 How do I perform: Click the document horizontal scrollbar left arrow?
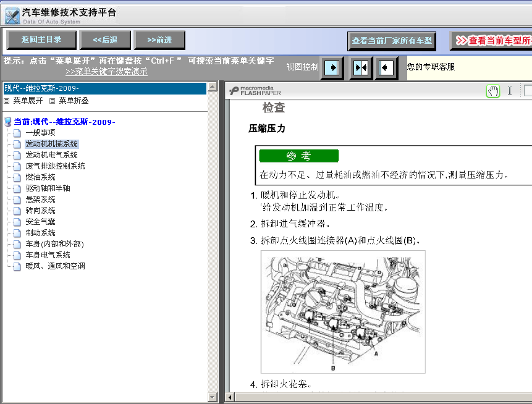pos(230,397)
